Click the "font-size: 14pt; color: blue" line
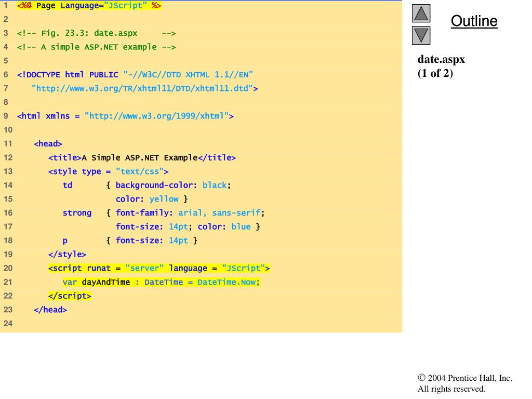The image size is (532, 399). [x=188, y=227]
